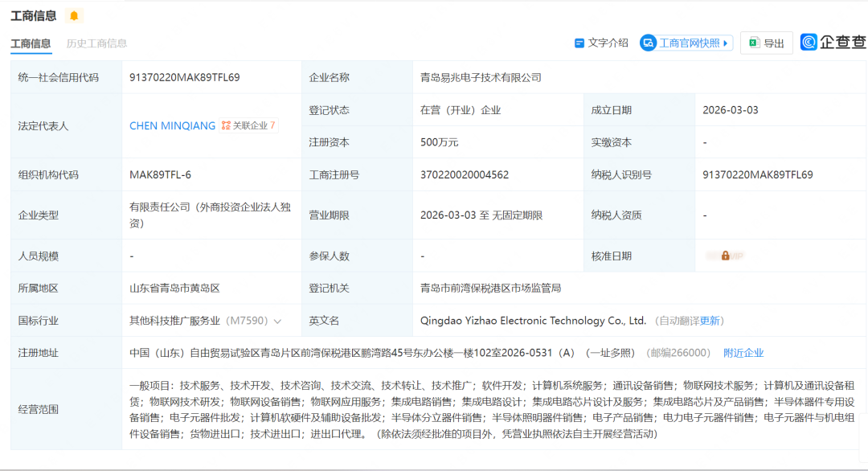Click the 统一社会信用代码 label cell
The image size is (868, 471).
click(67, 77)
